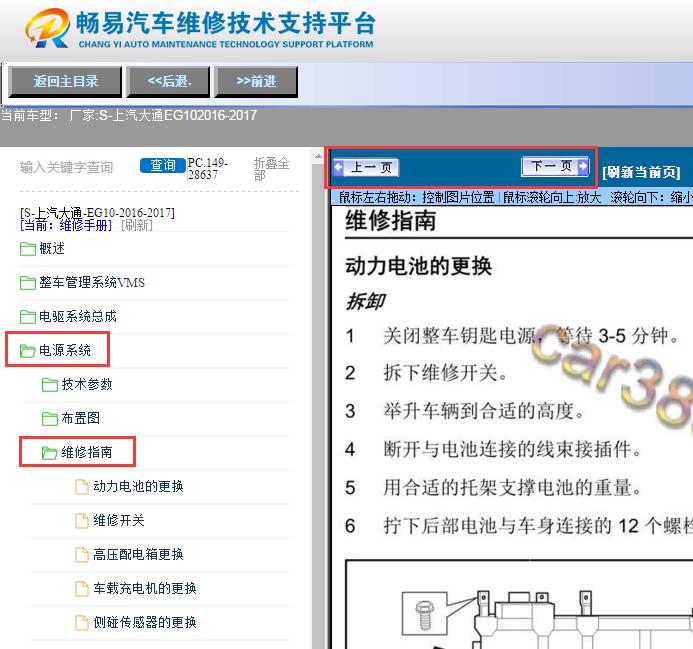Screen dimensions: 693x649
Task: Click the 返回主目录 button
Action: [65, 81]
